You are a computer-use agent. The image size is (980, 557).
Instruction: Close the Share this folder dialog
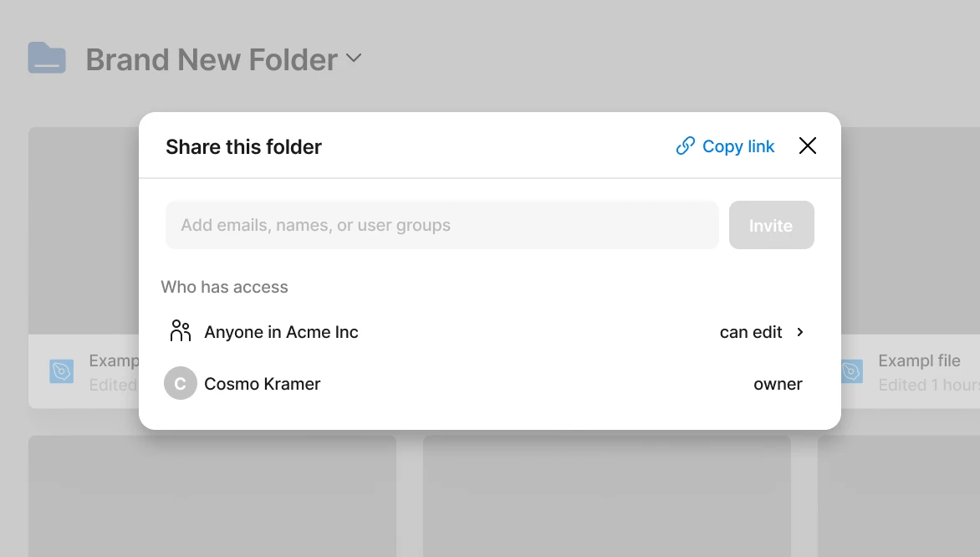(808, 146)
